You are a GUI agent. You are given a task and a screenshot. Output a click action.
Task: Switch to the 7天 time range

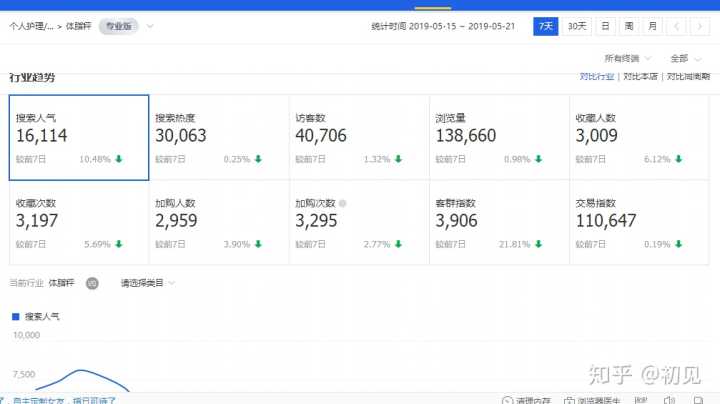coord(546,26)
